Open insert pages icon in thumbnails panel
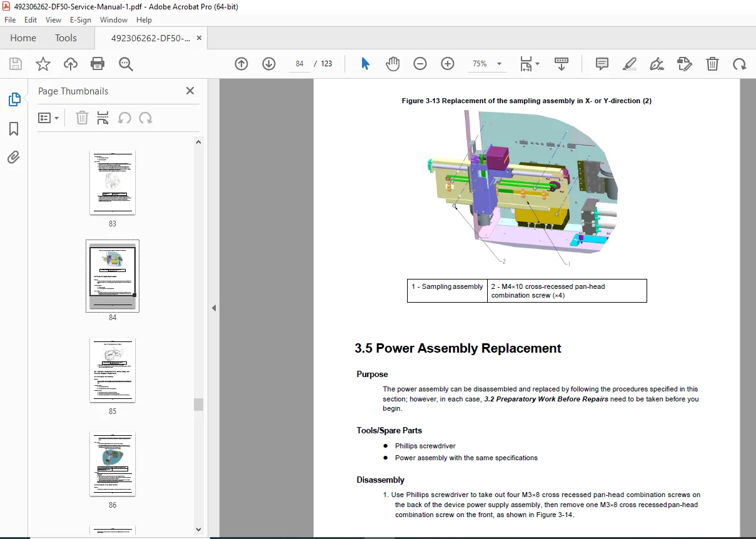 tap(103, 118)
